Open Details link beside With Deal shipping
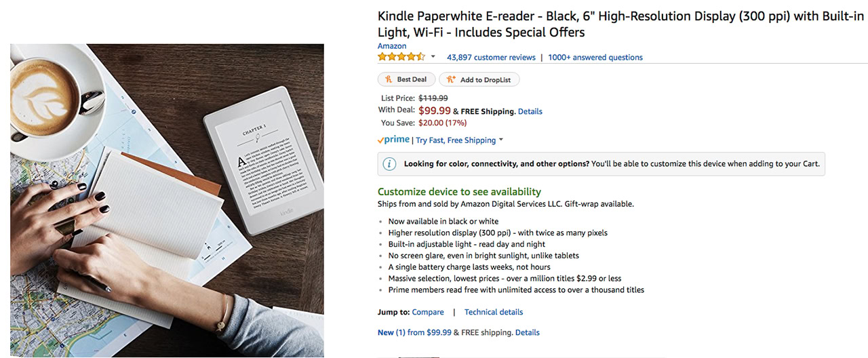868x358 pixels. (x=530, y=111)
